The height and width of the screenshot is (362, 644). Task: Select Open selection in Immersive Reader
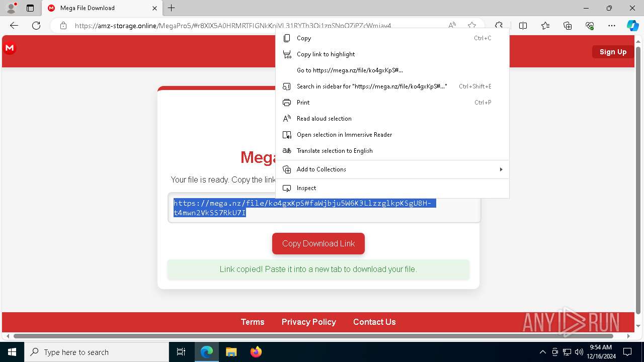[x=392, y=135]
